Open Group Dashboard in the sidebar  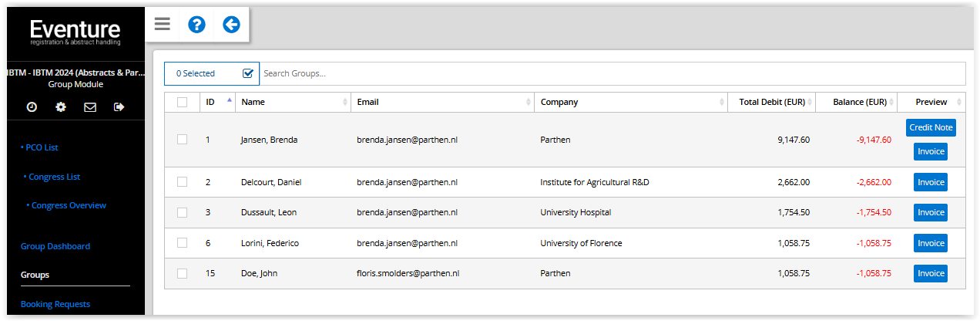(55, 246)
